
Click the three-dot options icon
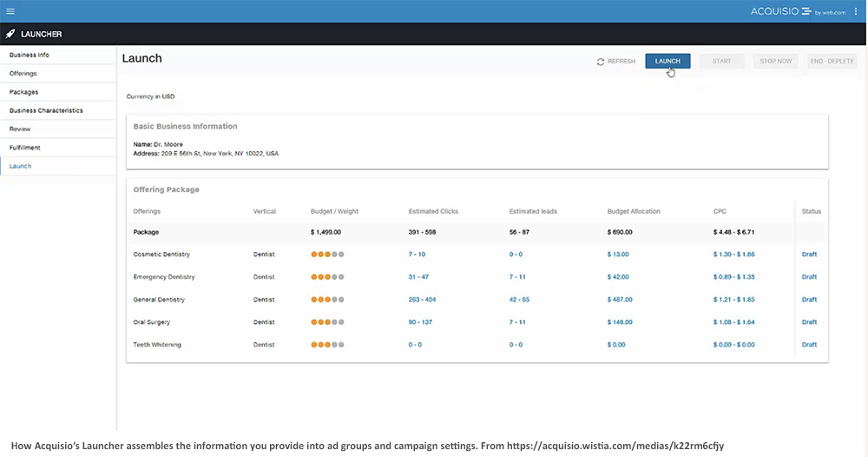(x=856, y=11)
